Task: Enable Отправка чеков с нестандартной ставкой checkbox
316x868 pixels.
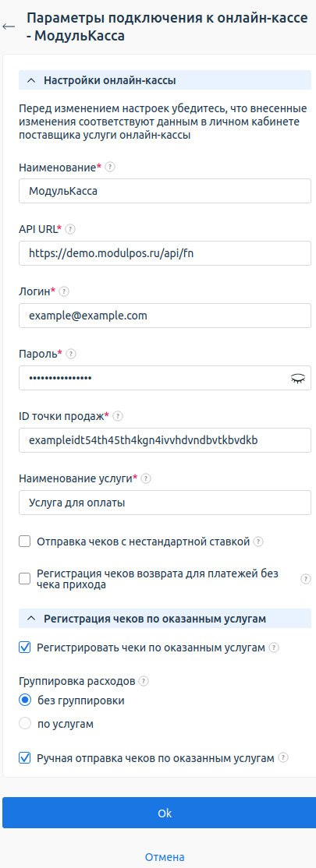Action: click(x=24, y=542)
